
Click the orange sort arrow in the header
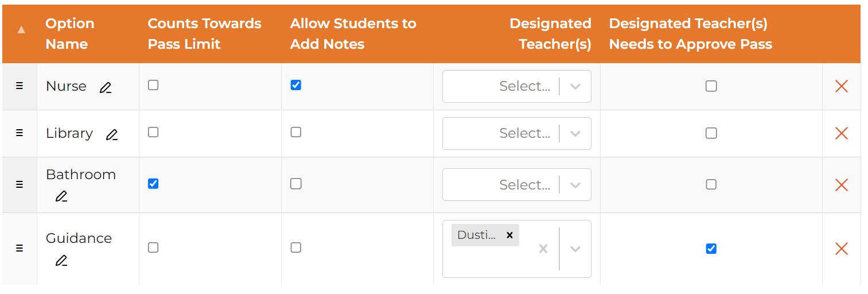click(21, 29)
